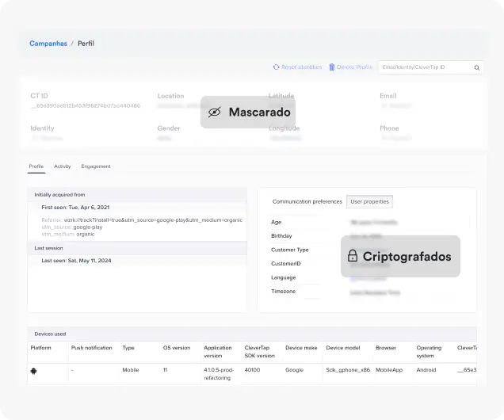This screenshot has height=420, width=504.
Task: Click the Push notification column header
Action: click(92, 348)
